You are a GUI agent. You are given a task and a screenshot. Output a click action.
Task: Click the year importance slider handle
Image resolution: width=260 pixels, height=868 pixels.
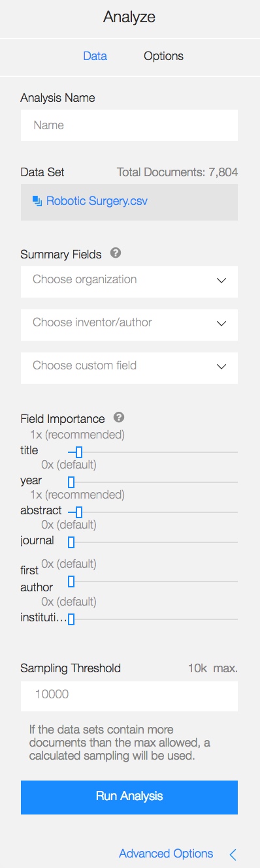[x=72, y=482]
